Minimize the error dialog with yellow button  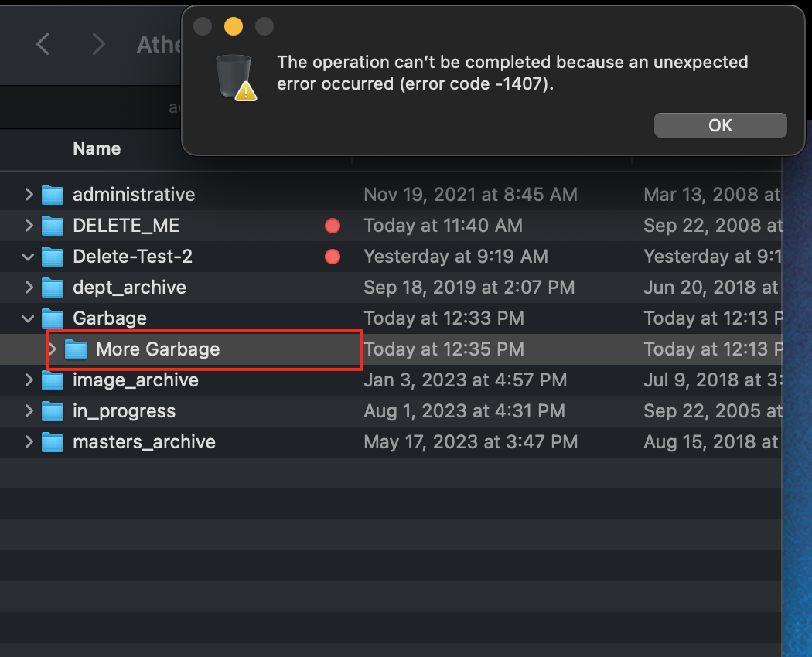point(234,26)
